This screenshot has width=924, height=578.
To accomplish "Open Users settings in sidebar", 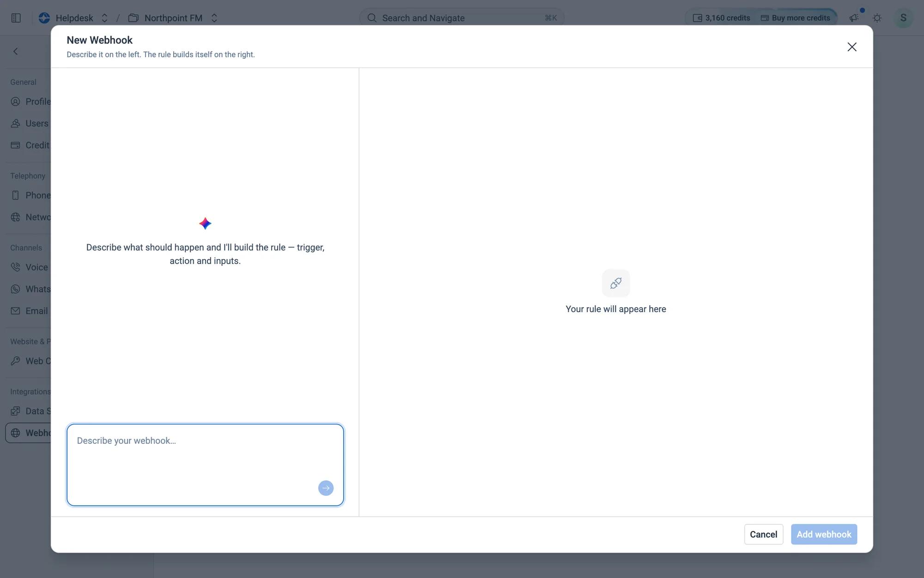I will [x=30, y=123].
